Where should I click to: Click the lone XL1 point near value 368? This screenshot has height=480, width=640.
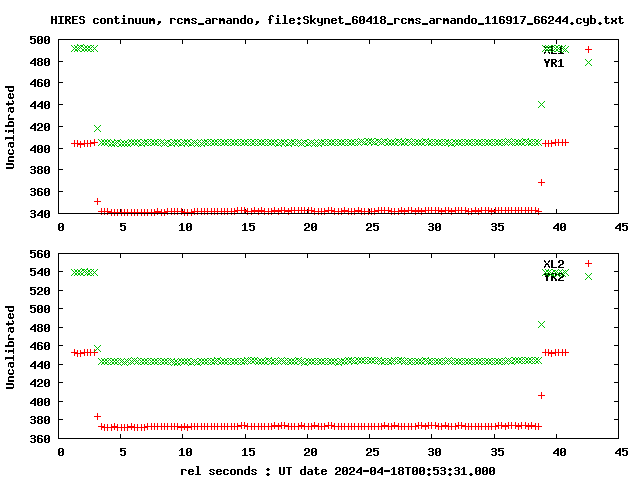point(541,182)
